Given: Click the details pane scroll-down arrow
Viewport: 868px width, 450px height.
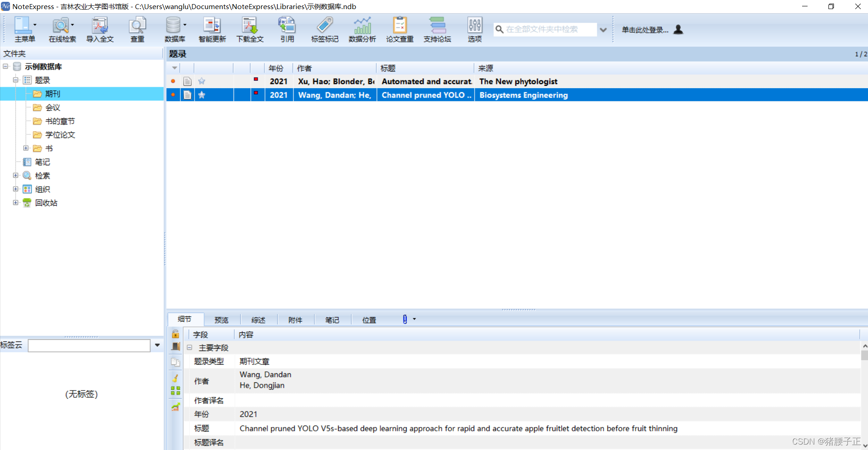Looking at the screenshot, I should coord(864,446).
